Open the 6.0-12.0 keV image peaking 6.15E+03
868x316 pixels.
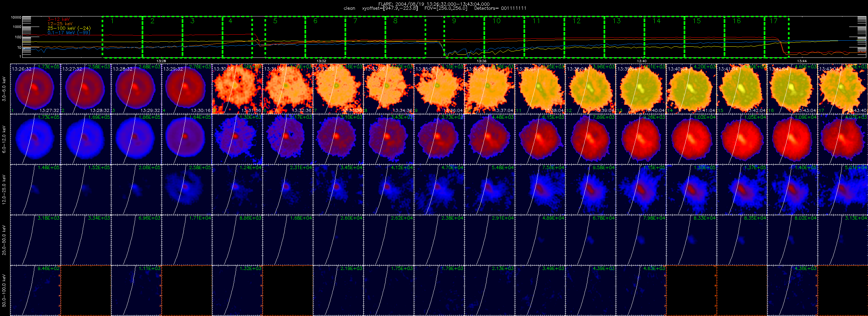click(540, 139)
